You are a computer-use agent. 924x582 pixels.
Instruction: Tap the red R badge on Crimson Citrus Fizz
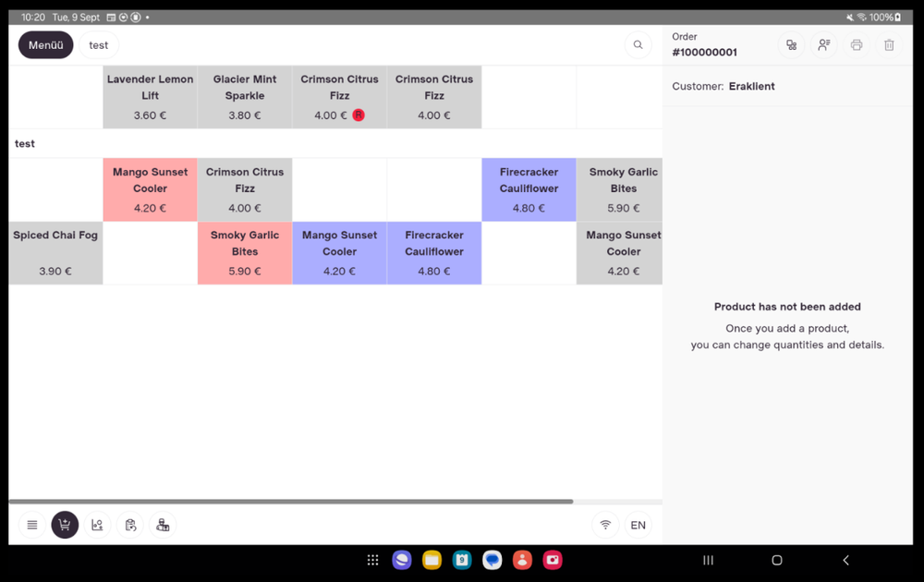pos(359,115)
